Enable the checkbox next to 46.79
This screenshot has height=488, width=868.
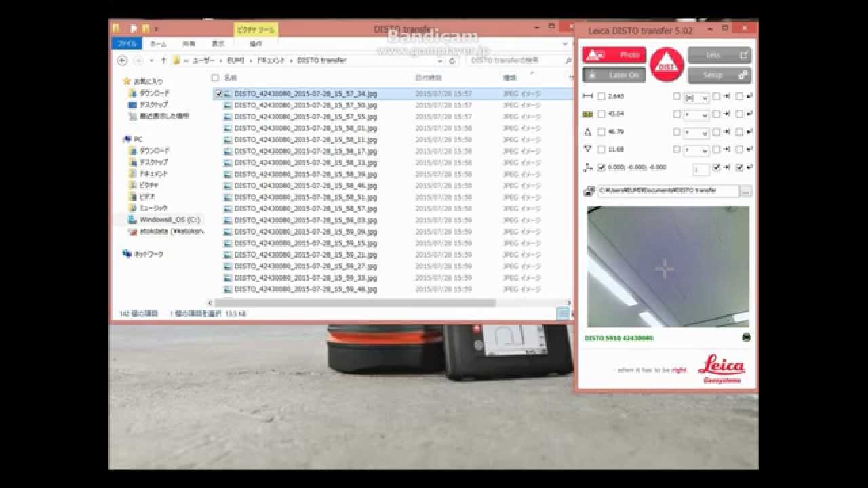pyautogui.click(x=601, y=131)
